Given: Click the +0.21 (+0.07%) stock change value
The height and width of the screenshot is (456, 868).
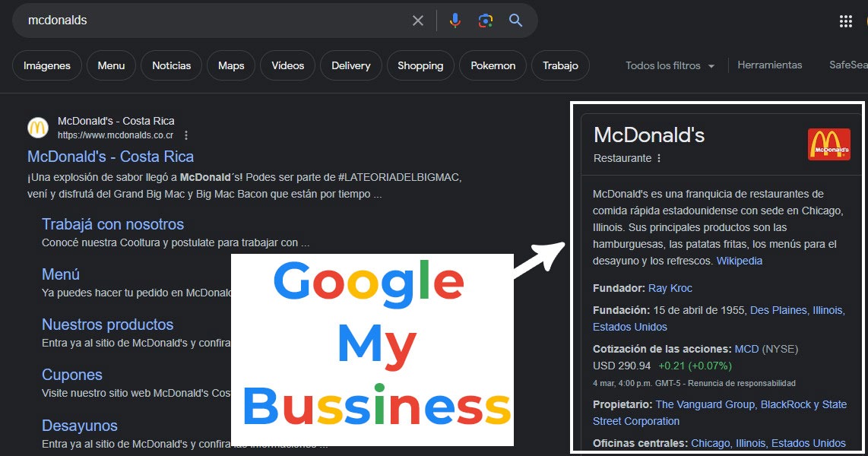Looking at the screenshot, I should coord(695,366).
